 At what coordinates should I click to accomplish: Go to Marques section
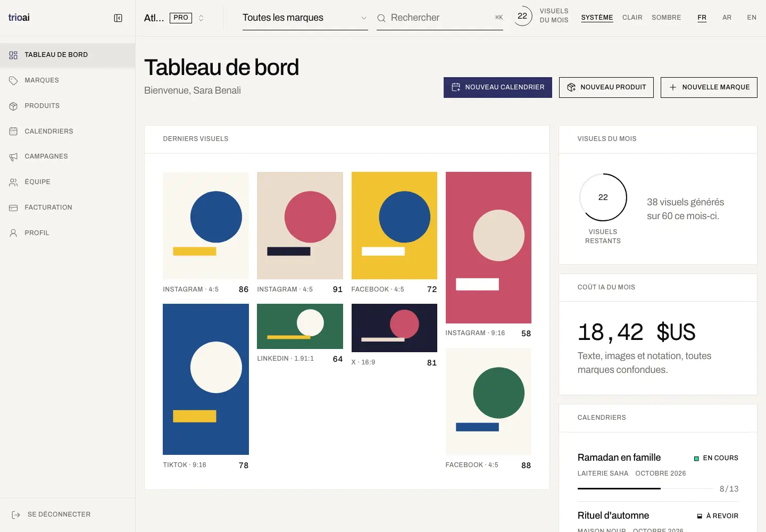(68, 80)
